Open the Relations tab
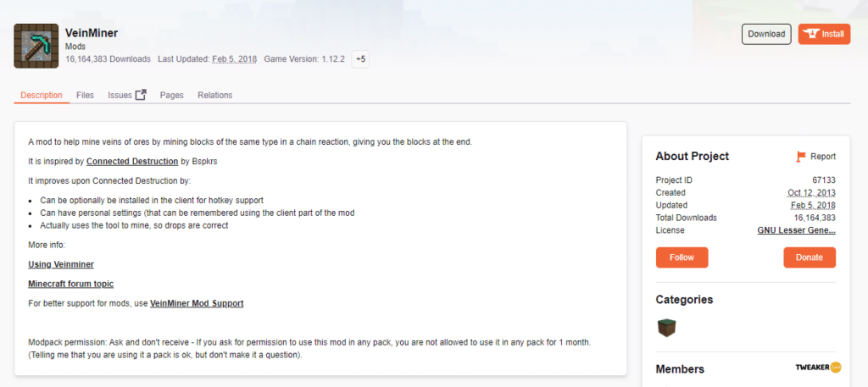 (x=214, y=95)
